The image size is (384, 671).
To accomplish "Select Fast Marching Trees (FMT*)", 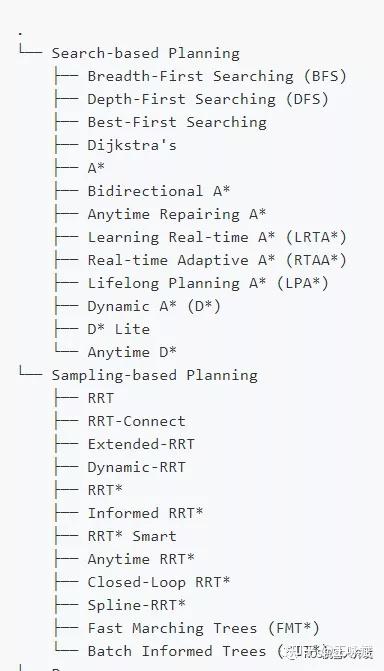I will pyautogui.click(x=203, y=628).
